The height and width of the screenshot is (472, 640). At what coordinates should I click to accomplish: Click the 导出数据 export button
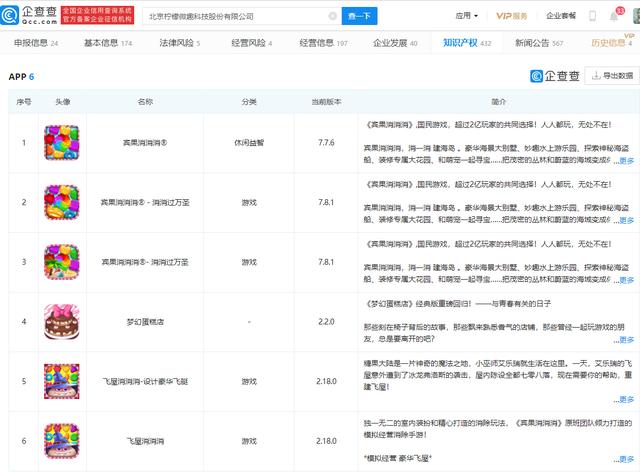click(611, 76)
